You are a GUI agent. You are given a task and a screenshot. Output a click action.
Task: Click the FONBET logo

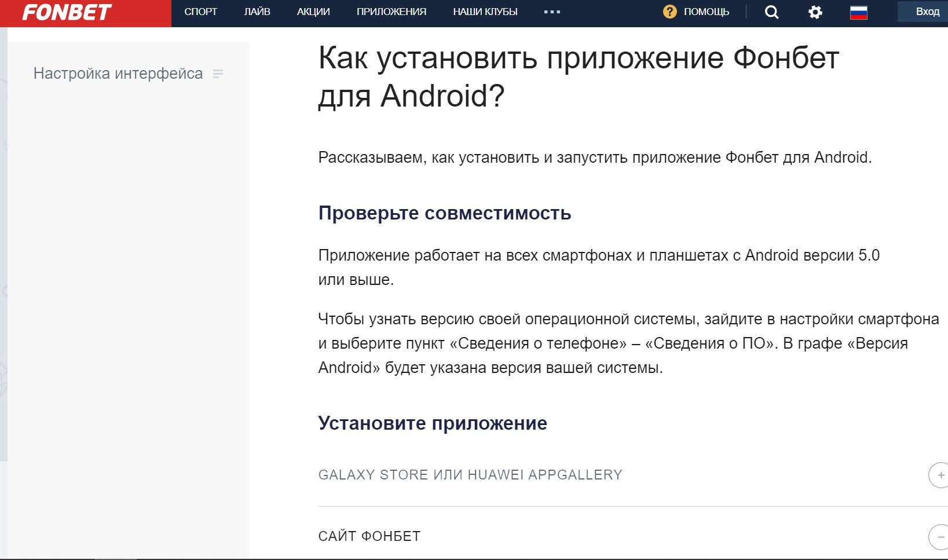click(67, 12)
